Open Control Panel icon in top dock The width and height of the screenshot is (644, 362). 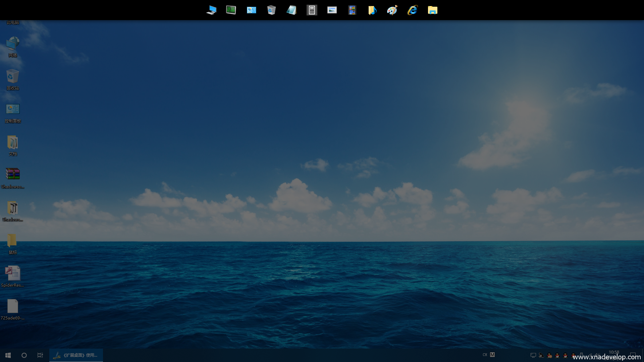point(251,10)
